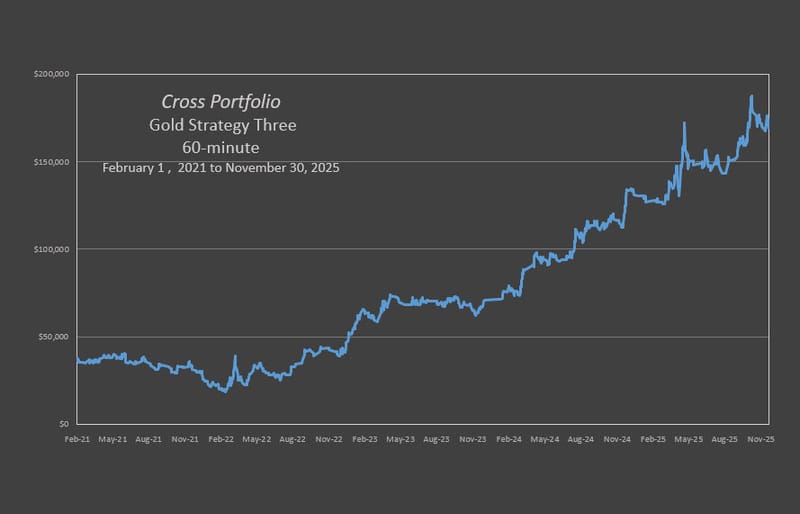The height and width of the screenshot is (514, 800).
Task: Click the $50,000 y-axis label
Action: 52,337
